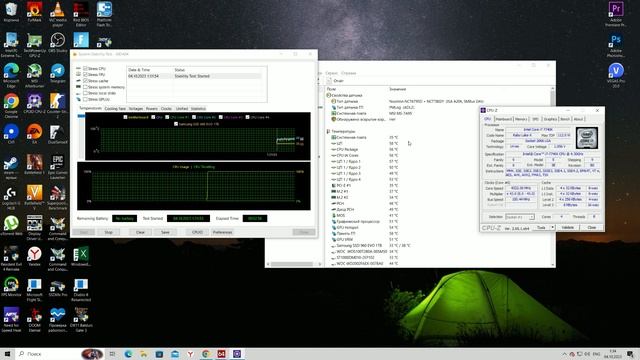Open the Recycle Bin desktop icon
Image resolution: width=640 pixels, height=360 pixels.
11,11
